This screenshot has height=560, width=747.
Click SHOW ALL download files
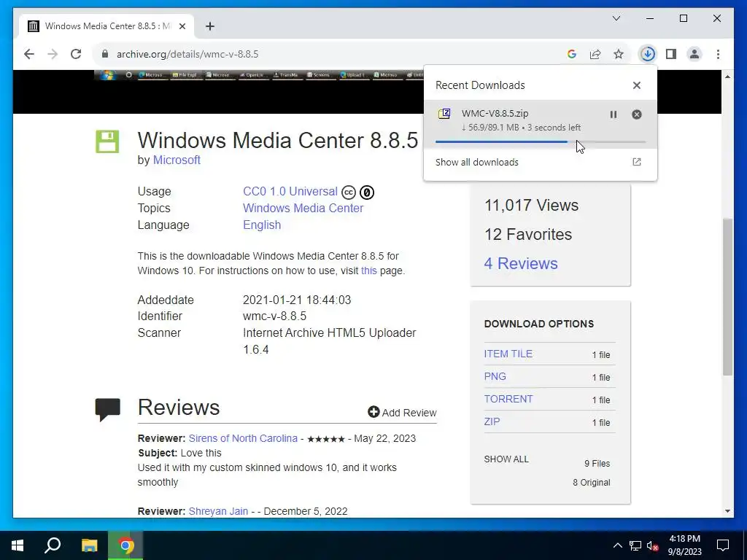[x=506, y=459]
